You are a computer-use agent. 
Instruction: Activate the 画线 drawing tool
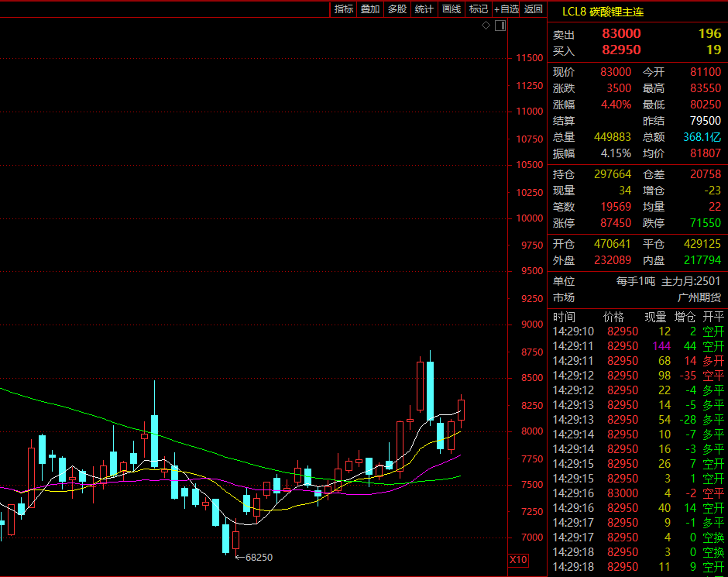[451, 9]
